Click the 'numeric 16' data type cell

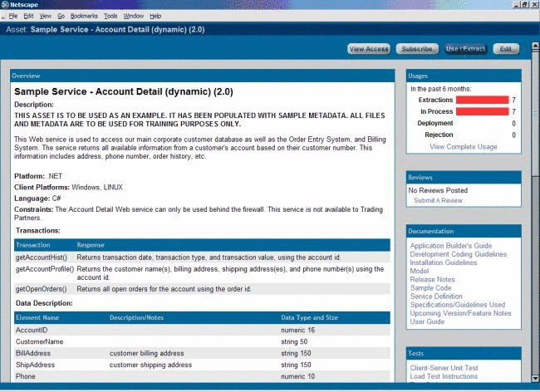coord(297,330)
